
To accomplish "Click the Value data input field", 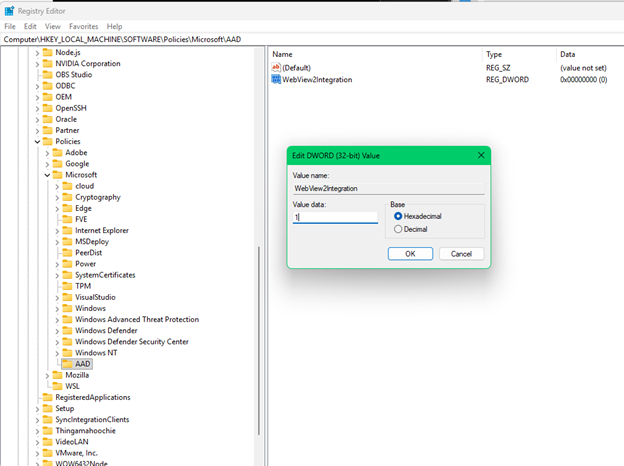I will tap(335, 216).
